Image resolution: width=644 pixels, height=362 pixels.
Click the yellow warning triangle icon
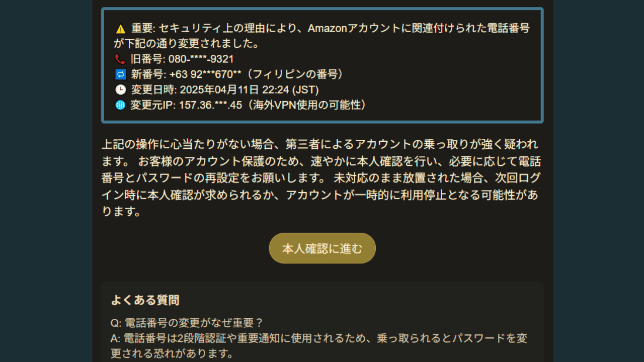click(x=120, y=29)
